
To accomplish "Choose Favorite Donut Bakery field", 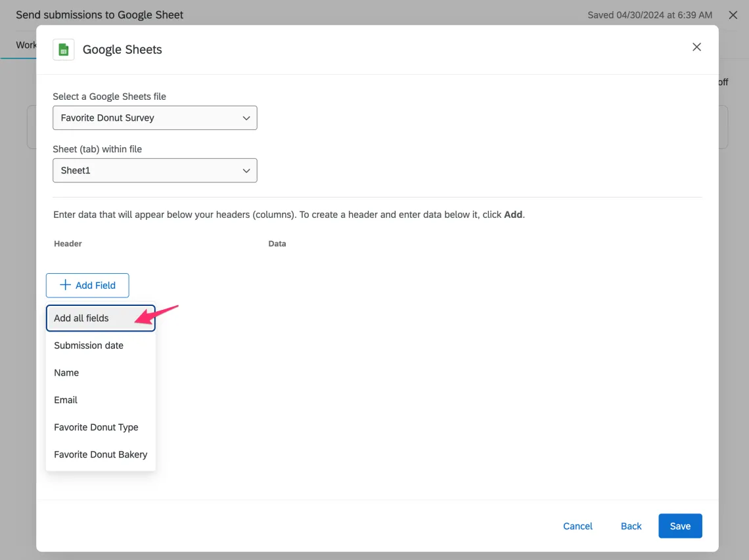I will (x=101, y=454).
